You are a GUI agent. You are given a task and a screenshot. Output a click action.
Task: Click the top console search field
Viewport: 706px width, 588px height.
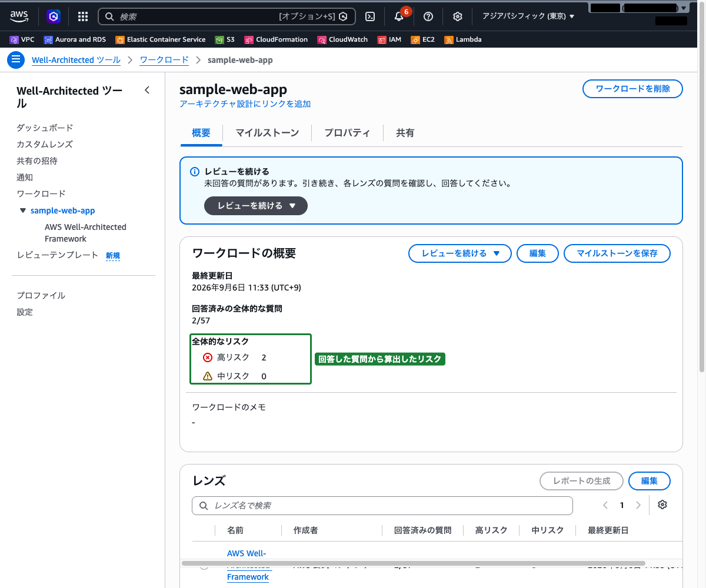pos(227,16)
